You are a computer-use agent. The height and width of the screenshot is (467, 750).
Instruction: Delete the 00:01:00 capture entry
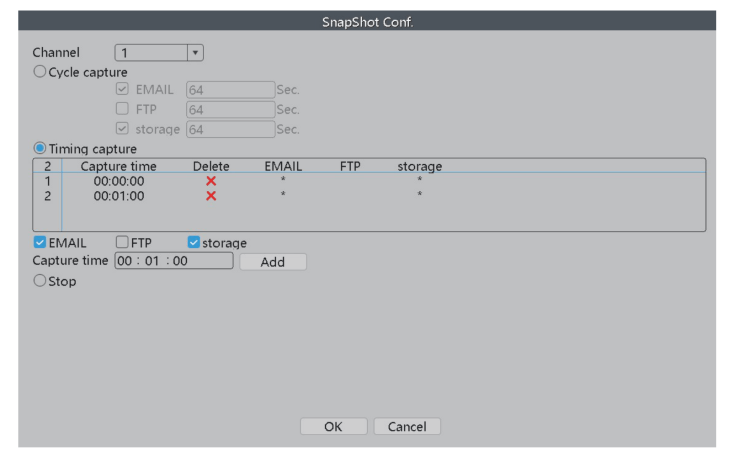click(211, 196)
